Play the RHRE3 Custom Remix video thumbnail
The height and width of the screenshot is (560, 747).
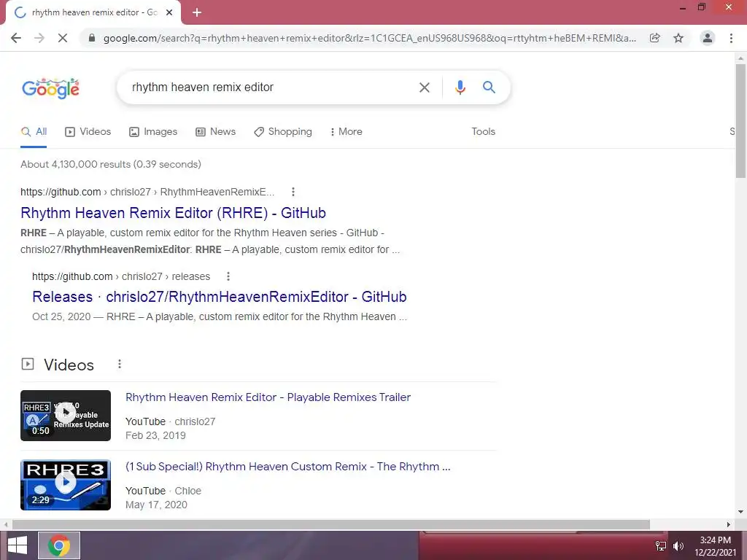66,485
